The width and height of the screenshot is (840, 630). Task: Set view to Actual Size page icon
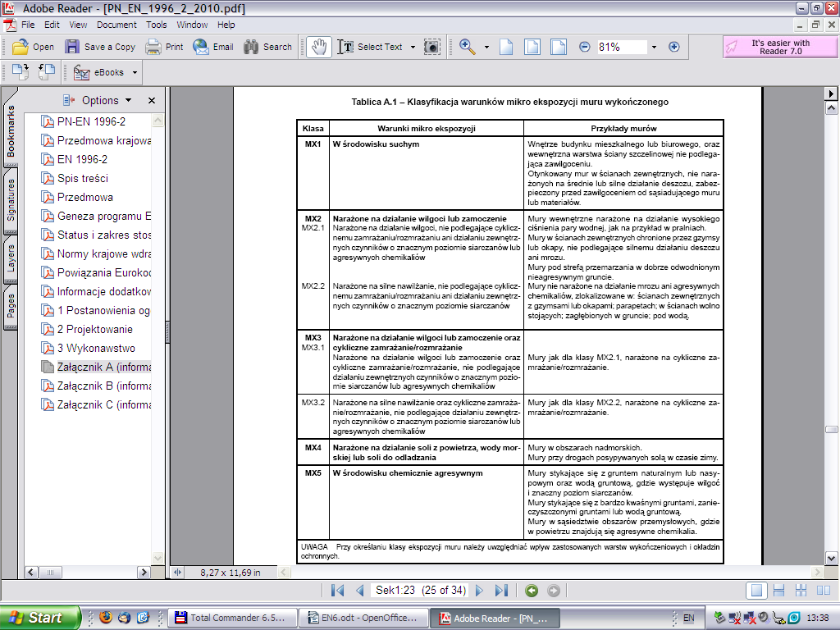pos(506,47)
